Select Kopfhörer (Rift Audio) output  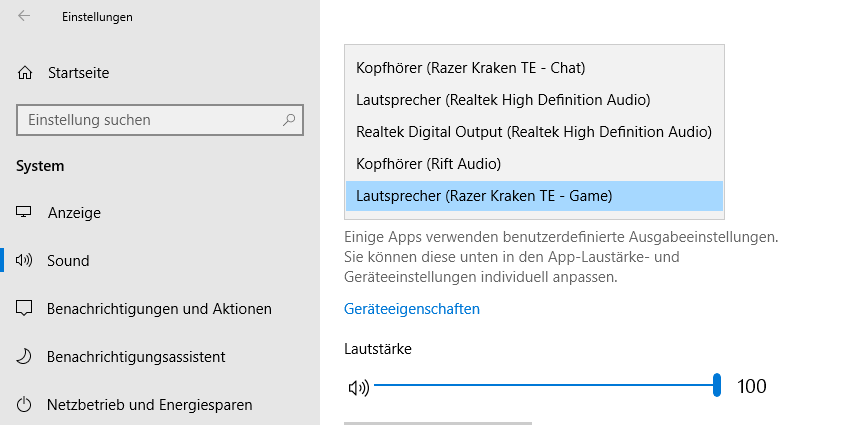[534, 164]
